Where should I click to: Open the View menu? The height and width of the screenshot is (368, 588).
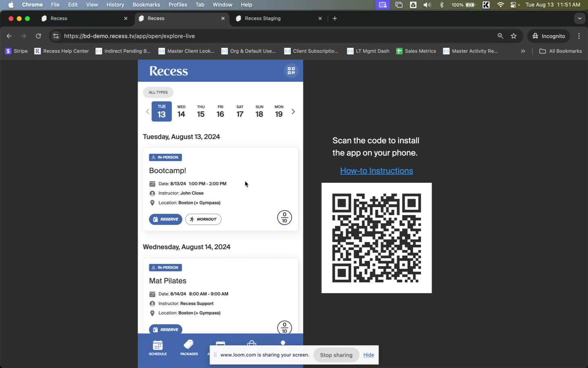coord(92,5)
